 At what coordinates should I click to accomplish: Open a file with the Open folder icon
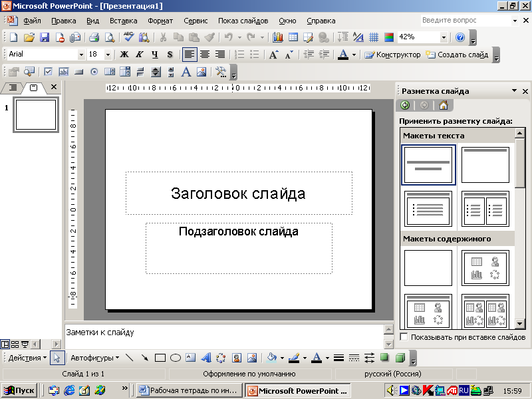pos(29,37)
